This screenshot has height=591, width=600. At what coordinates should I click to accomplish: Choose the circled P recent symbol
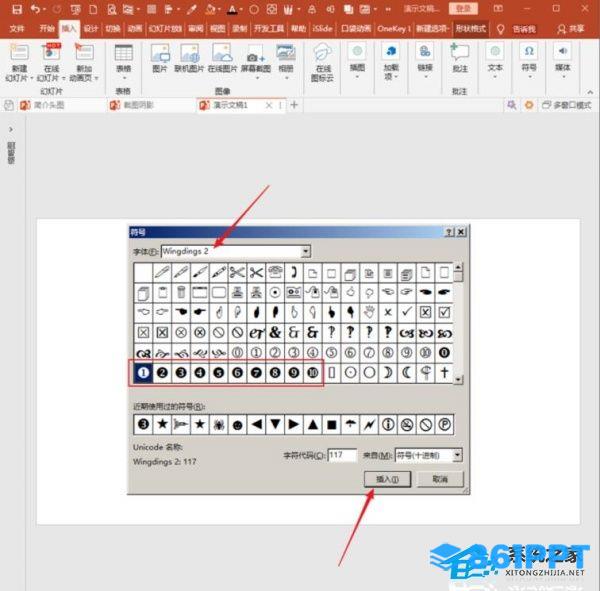pos(444,424)
